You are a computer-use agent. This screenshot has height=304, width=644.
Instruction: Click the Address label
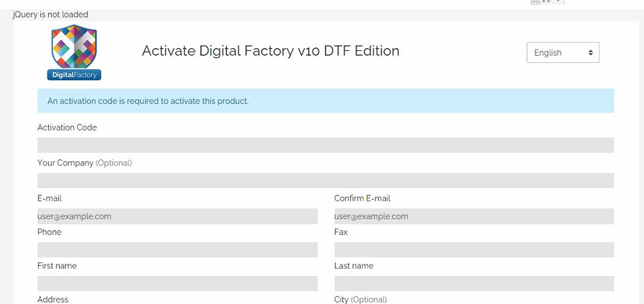52,299
